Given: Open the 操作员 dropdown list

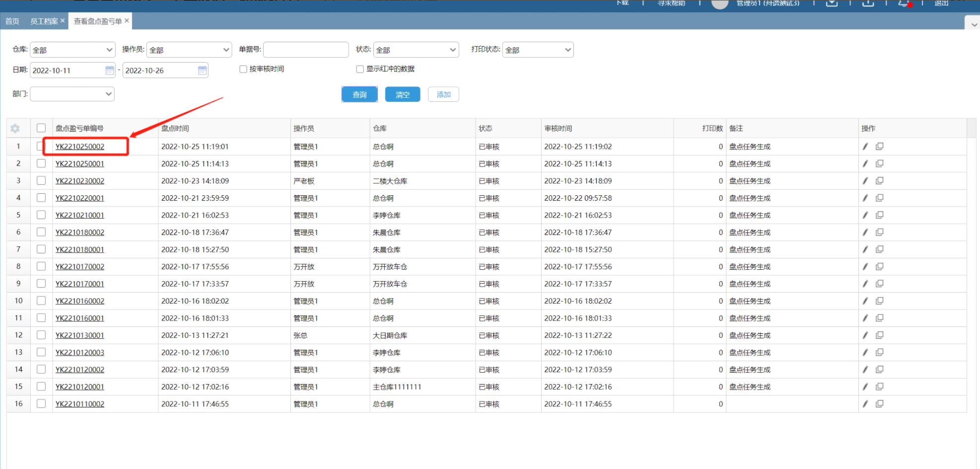Looking at the screenshot, I should coord(189,50).
